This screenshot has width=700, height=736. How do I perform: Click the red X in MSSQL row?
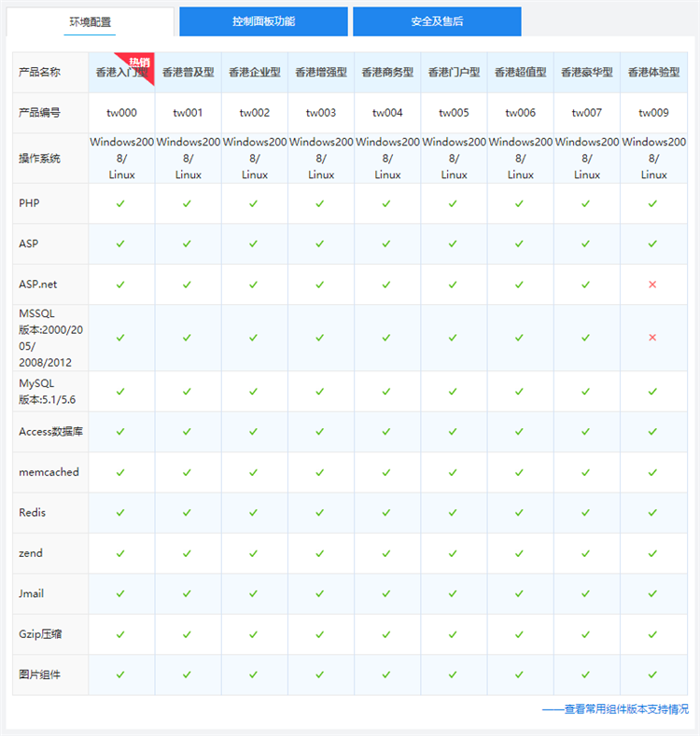tap(652, 338)
